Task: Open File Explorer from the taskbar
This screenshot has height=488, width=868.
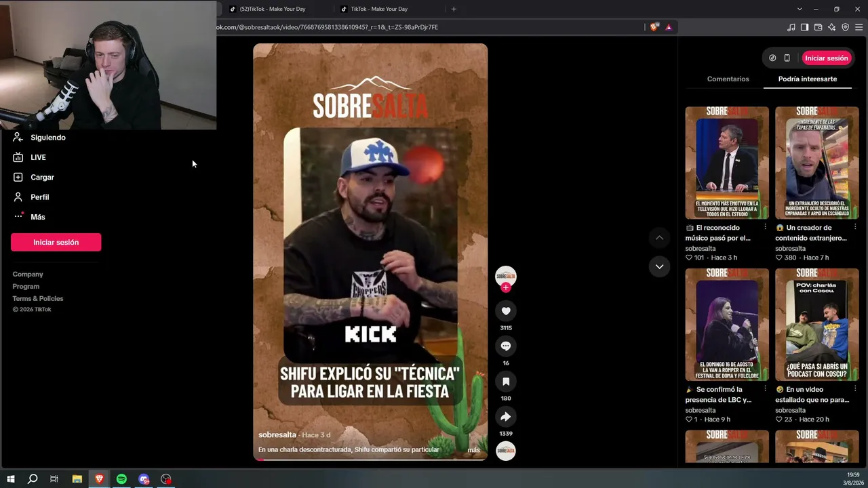Action: pos(77,479)
